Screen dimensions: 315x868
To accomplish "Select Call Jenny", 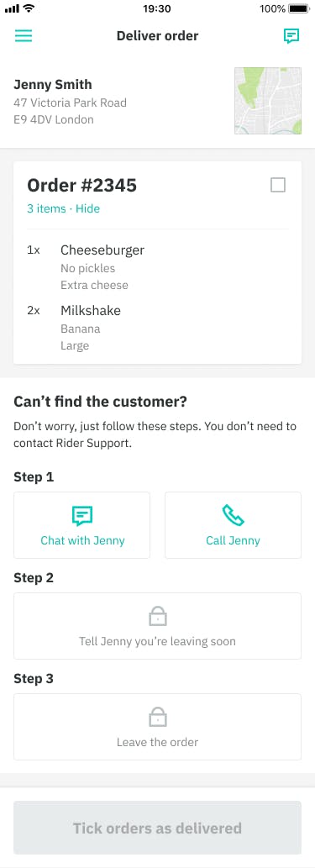I will click(x=233, y=525).
